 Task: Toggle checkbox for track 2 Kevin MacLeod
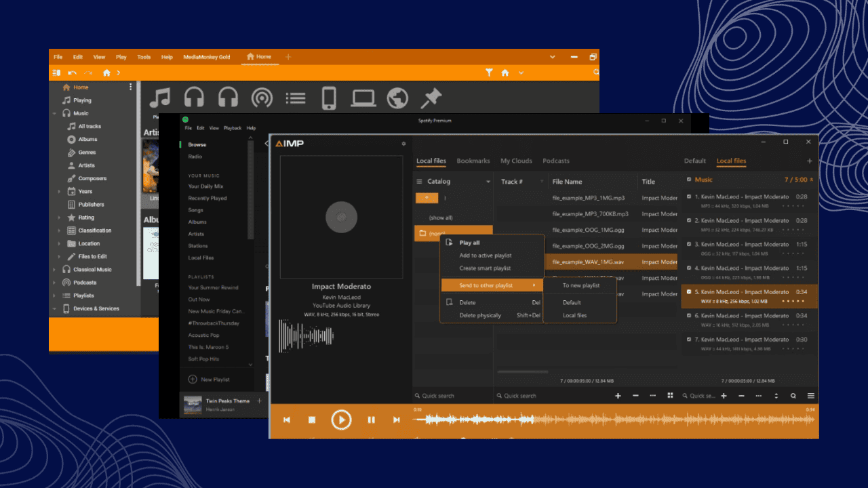(x=689, y=220)
